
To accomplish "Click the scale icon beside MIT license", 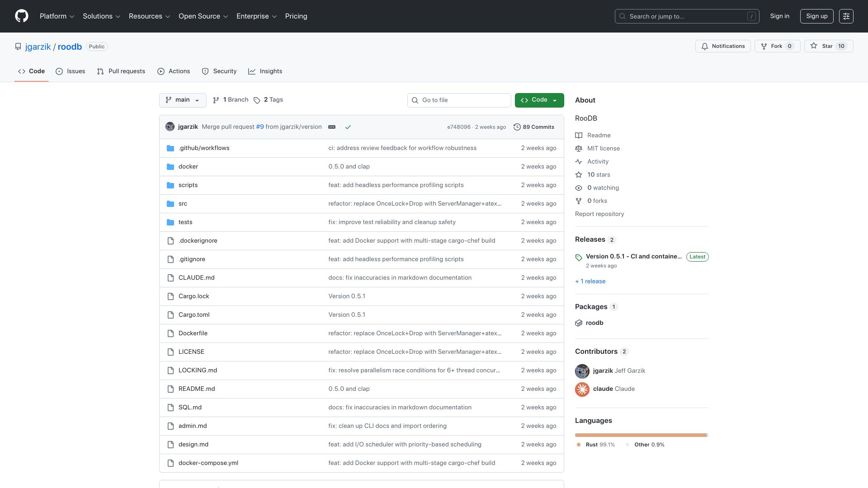I will pos(579,149).
